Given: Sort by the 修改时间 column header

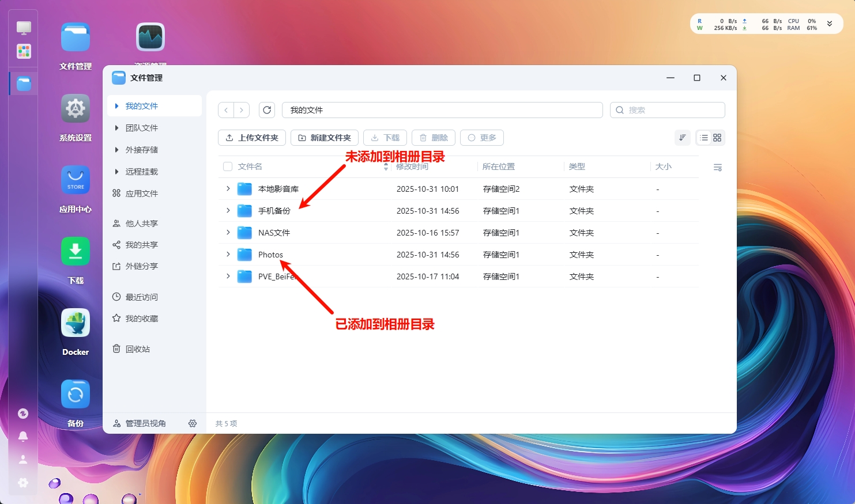Looking at the screenshot, I should pos(412,166).
